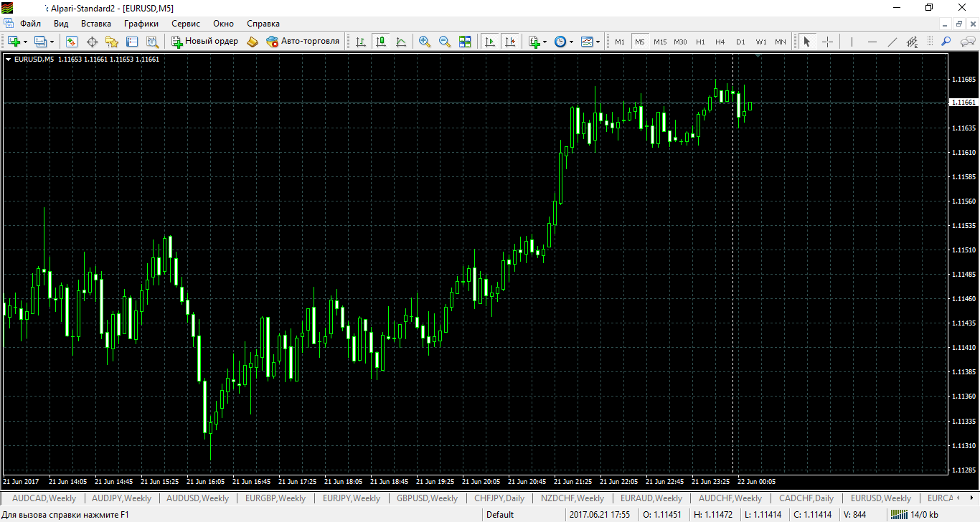Toggle the Авто-торговля button
The height and width of the screenshot is (522, 980).
tap(302, 42)
